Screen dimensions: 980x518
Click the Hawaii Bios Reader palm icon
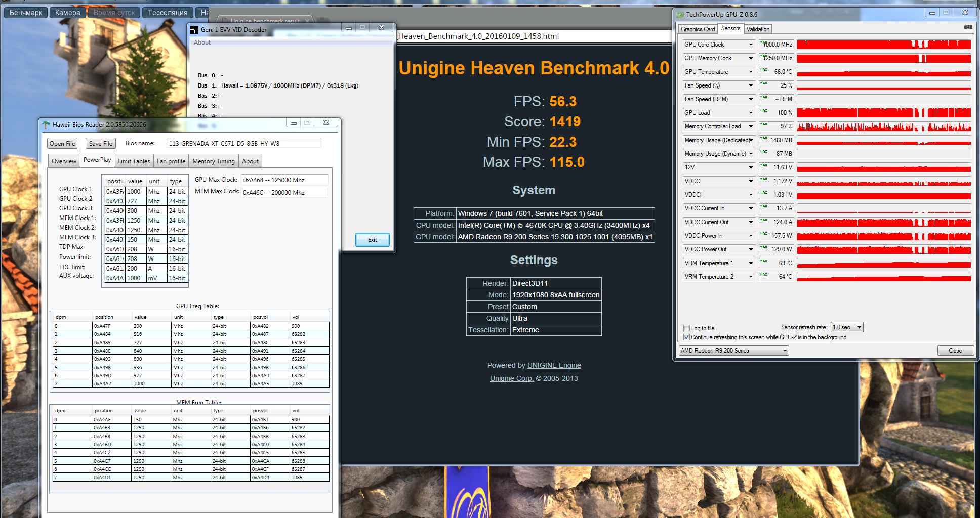47,124
